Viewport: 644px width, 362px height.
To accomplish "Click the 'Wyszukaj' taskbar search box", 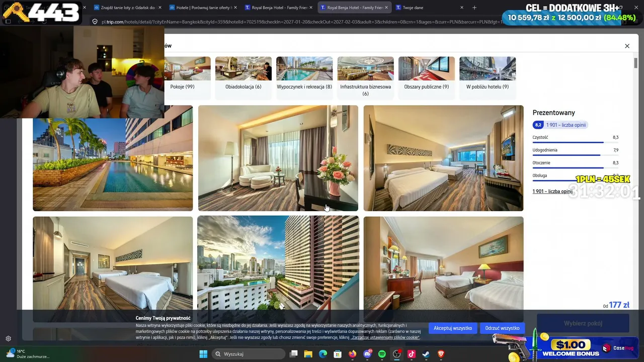I will tap(249, 354).
